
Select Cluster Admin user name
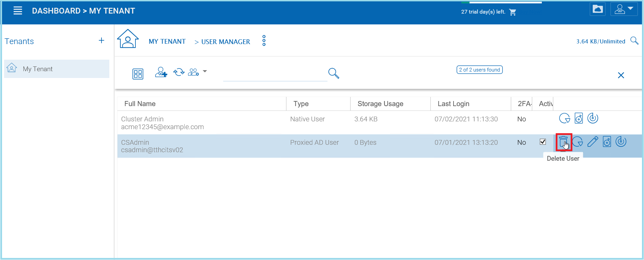142,119
